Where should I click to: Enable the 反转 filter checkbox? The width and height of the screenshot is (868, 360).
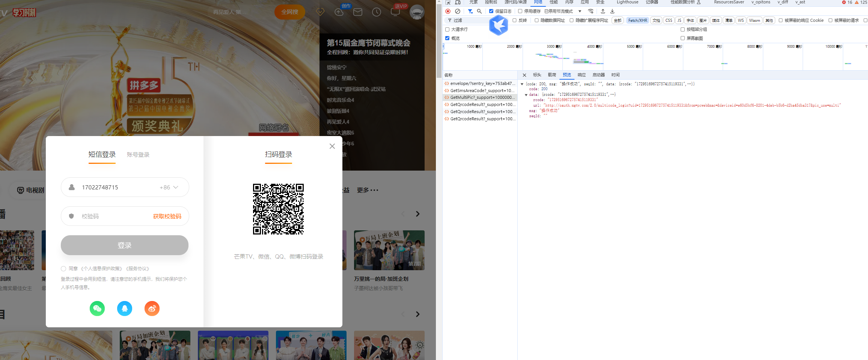click(x=515, y=20)
